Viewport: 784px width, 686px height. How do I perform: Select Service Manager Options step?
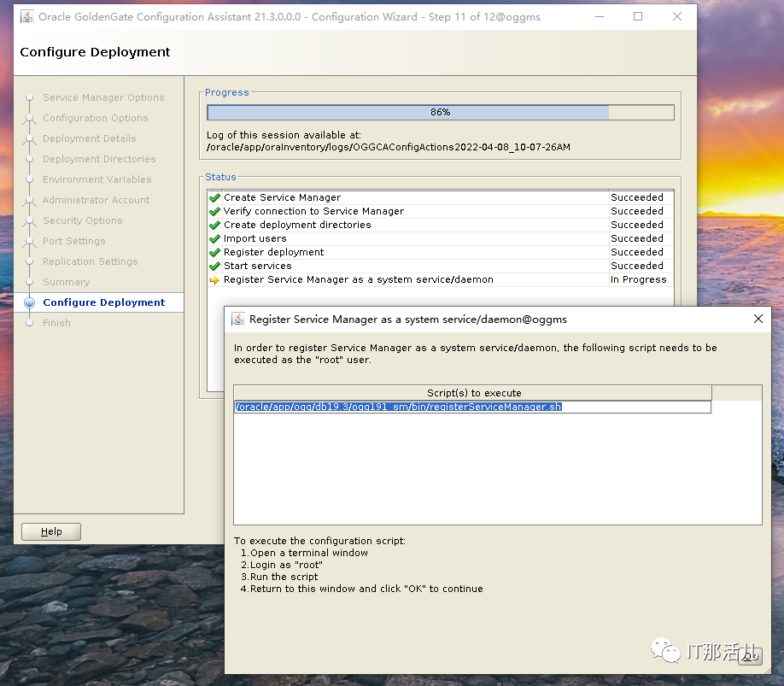click(103, 97)
